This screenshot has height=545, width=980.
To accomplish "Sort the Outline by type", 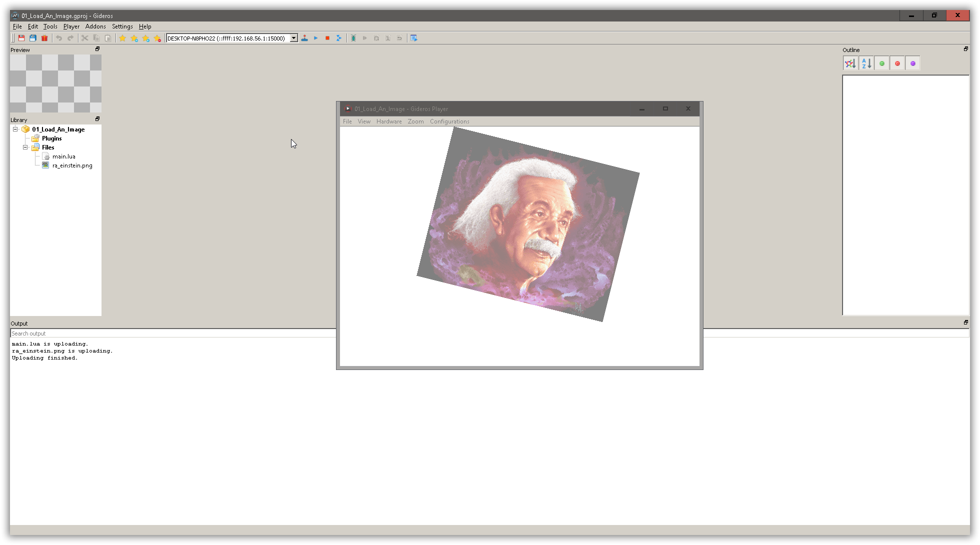I will [x=850, y=63].
